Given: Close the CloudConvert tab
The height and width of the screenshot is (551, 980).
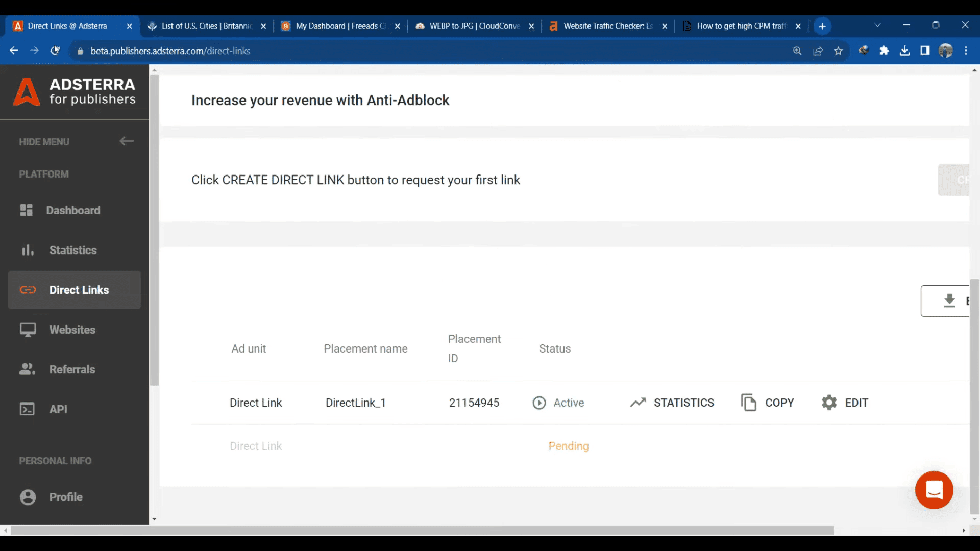Looking at the screenshot, I should pyautogui.click(x=531, y=26).
